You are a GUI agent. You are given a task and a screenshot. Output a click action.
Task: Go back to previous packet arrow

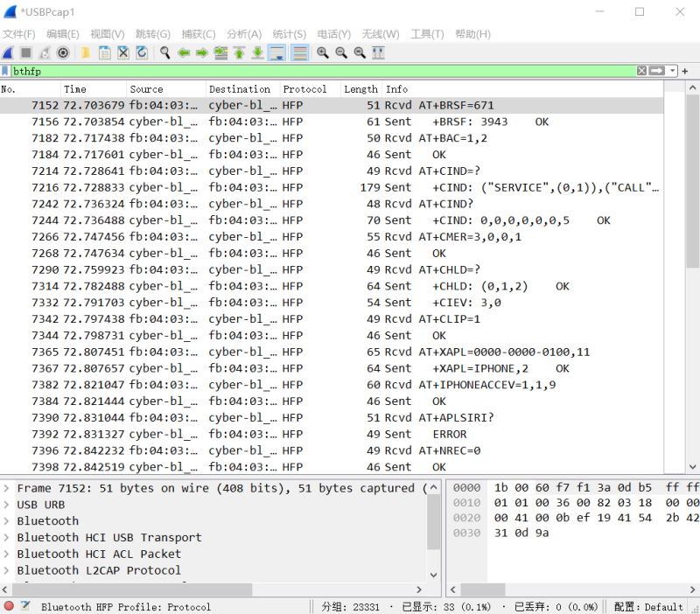184,52
